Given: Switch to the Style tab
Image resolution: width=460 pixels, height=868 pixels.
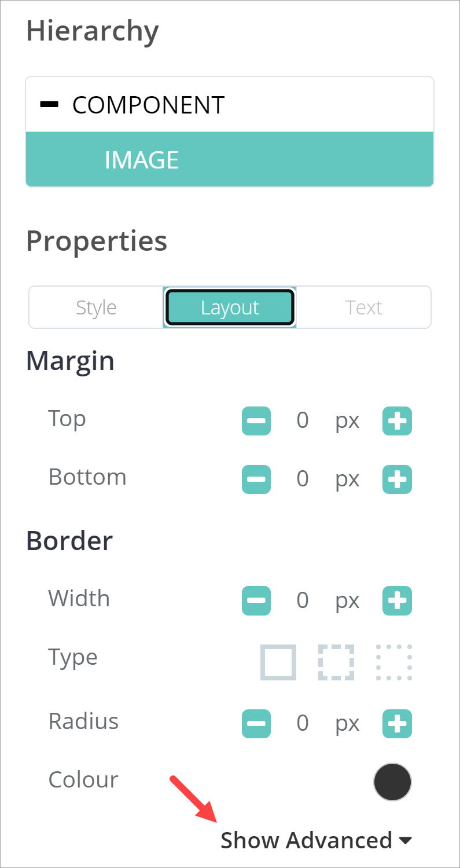Looking at the screenshot, I should pos(96,307).
